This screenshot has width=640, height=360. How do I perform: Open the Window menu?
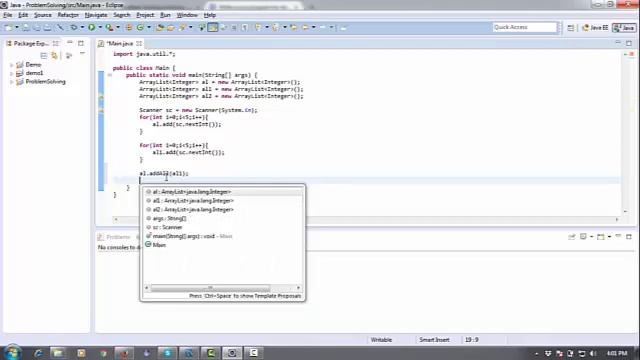pyautogui.click(x=187, y=15)
